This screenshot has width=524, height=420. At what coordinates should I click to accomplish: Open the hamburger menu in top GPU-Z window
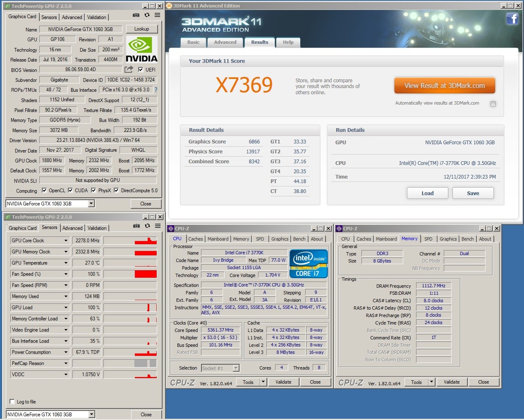coord(158,15)
